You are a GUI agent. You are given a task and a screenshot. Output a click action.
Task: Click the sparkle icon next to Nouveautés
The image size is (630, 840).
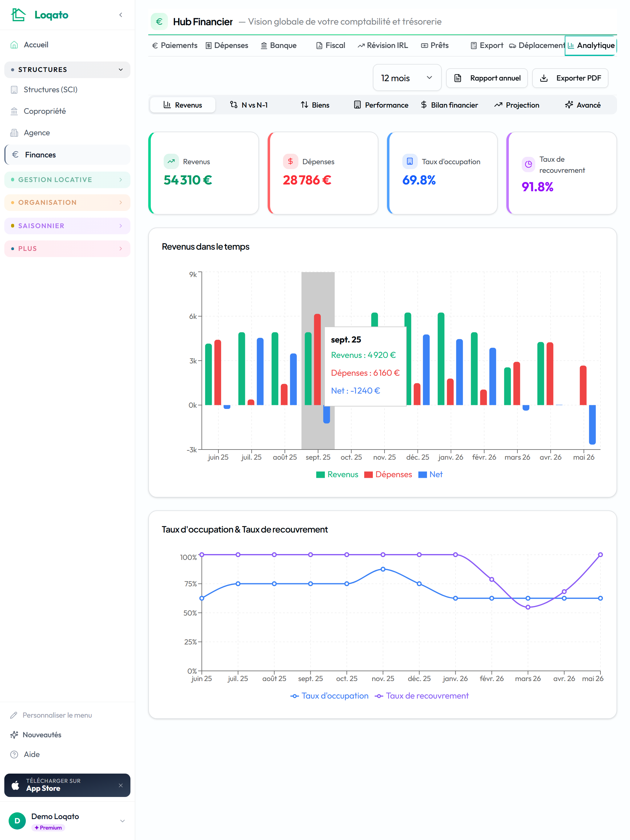[x=14, y=735]
